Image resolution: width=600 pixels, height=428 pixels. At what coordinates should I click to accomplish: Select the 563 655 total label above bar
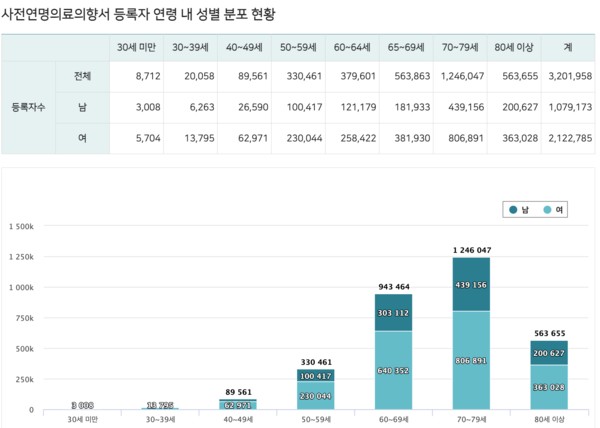549,333
